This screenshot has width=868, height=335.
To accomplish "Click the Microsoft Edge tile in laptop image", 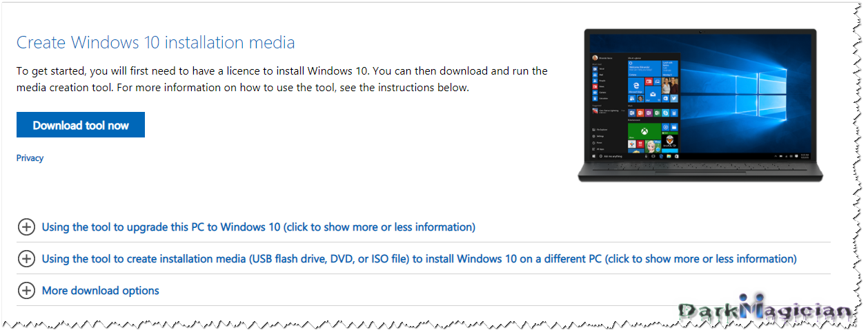I will [635, 86].
